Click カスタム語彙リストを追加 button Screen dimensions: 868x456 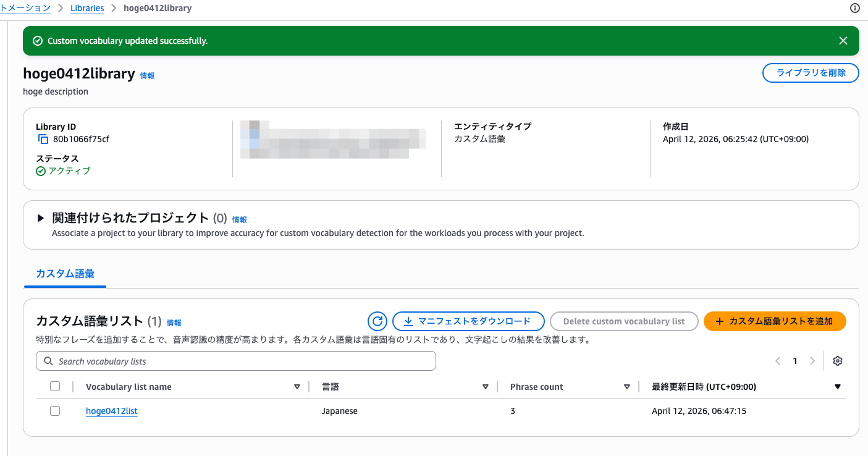(774, 321)
